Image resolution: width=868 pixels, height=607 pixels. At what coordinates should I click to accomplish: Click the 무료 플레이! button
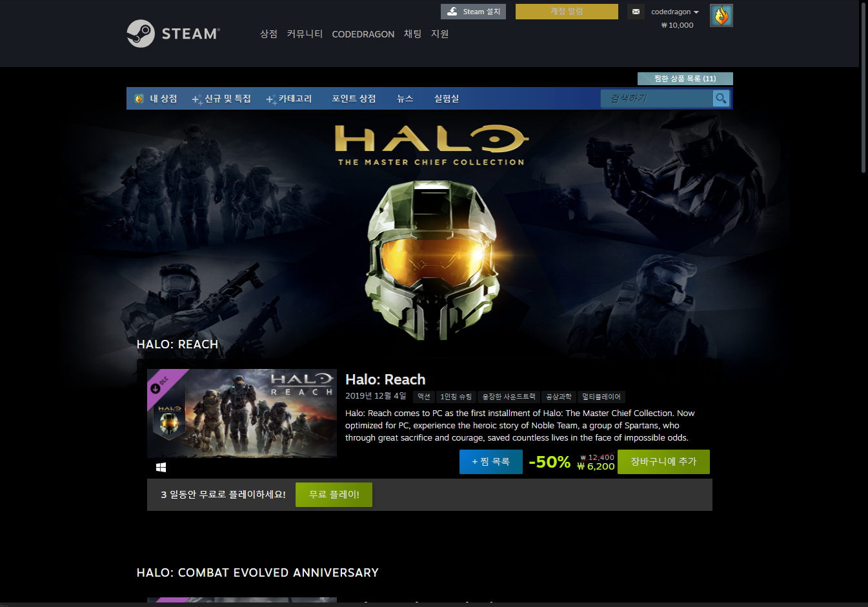pos(334,495)
